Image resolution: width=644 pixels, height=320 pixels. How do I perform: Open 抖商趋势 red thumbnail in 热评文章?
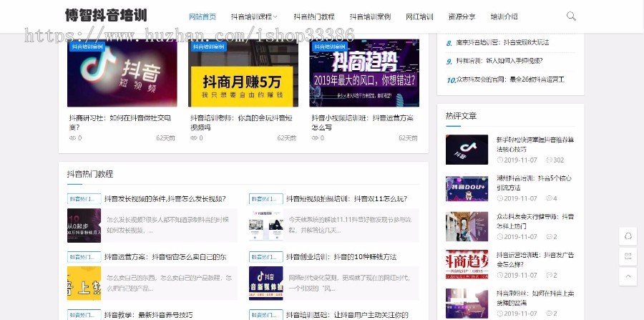[467, 264]
